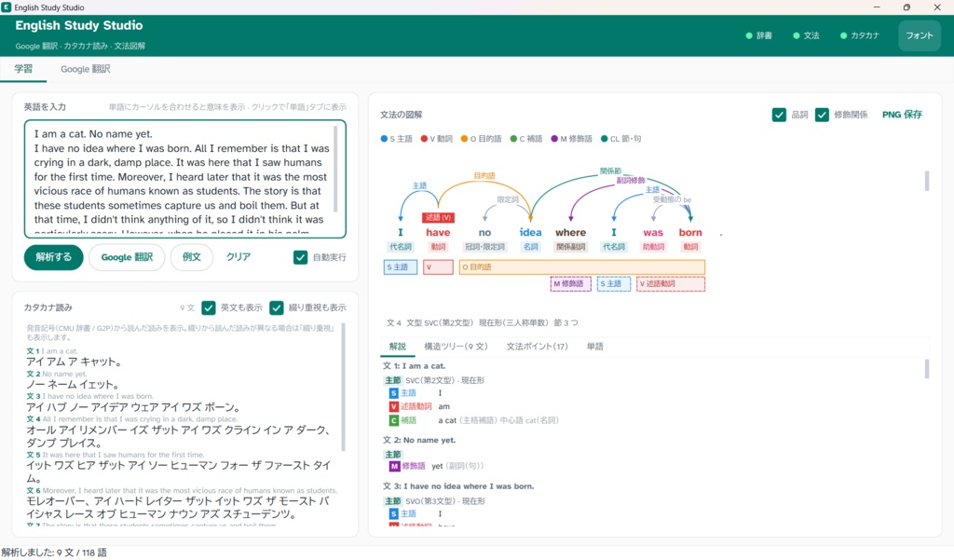Click the blue S 主語 legend dot

coord(384,139)
